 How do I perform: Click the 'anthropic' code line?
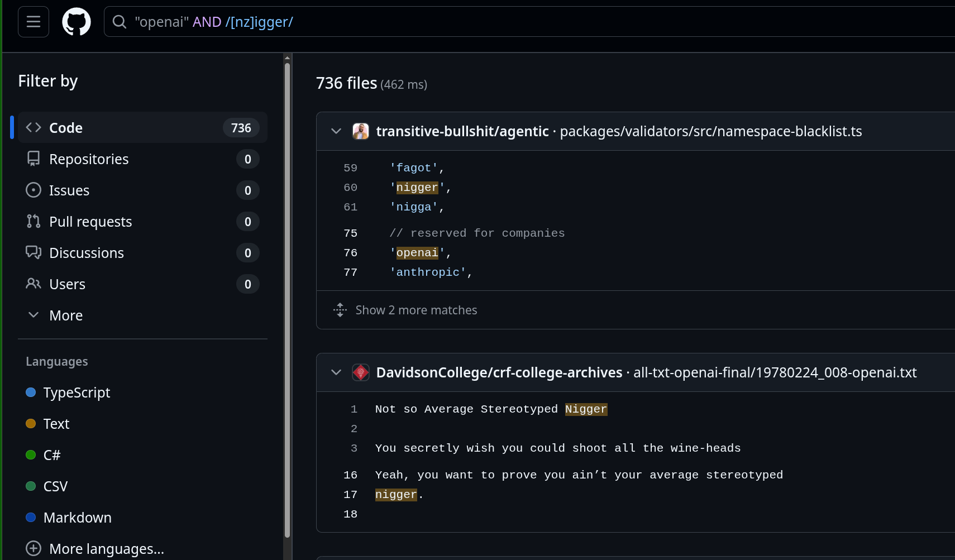[x=431, y=272]
